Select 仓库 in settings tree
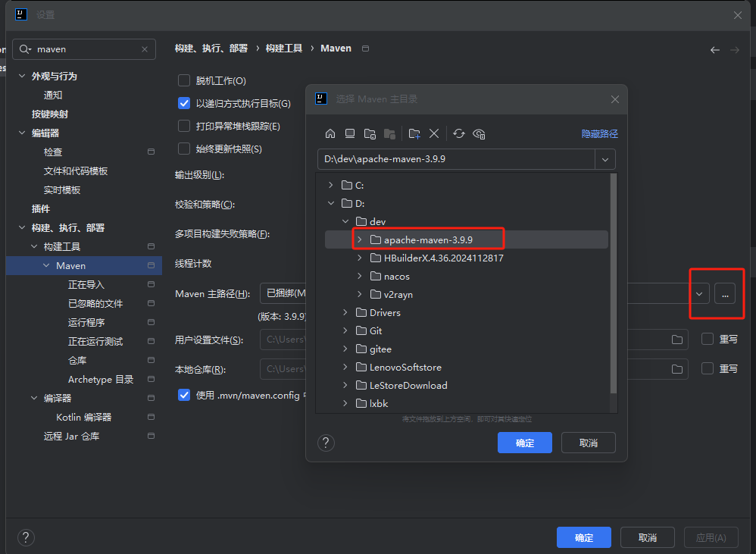This screenshot has width=756, height=554. coord(77,360)
